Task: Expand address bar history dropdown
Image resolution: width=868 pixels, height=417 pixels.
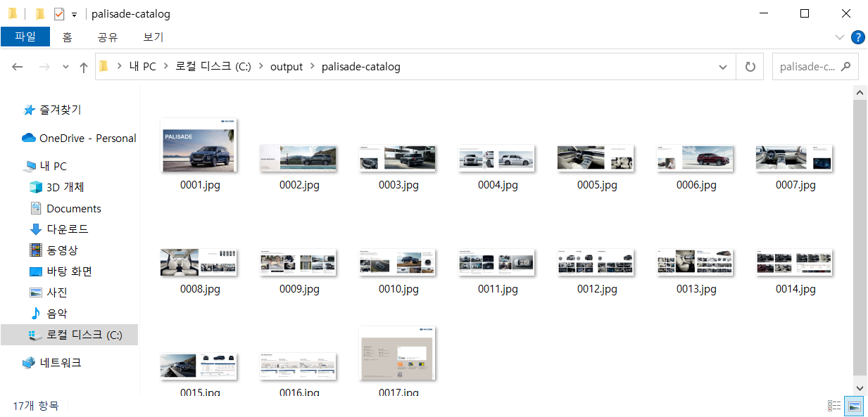Action: point(723,67)
